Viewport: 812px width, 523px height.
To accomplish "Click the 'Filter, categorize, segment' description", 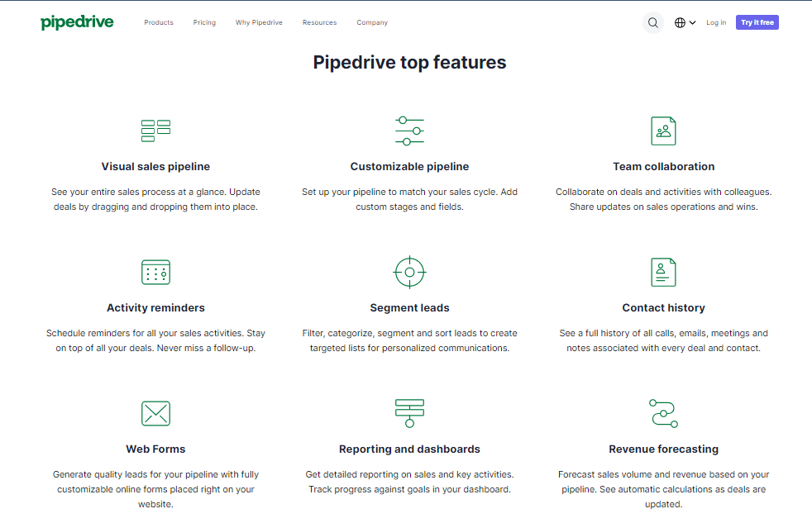I will tap(409, 340).
